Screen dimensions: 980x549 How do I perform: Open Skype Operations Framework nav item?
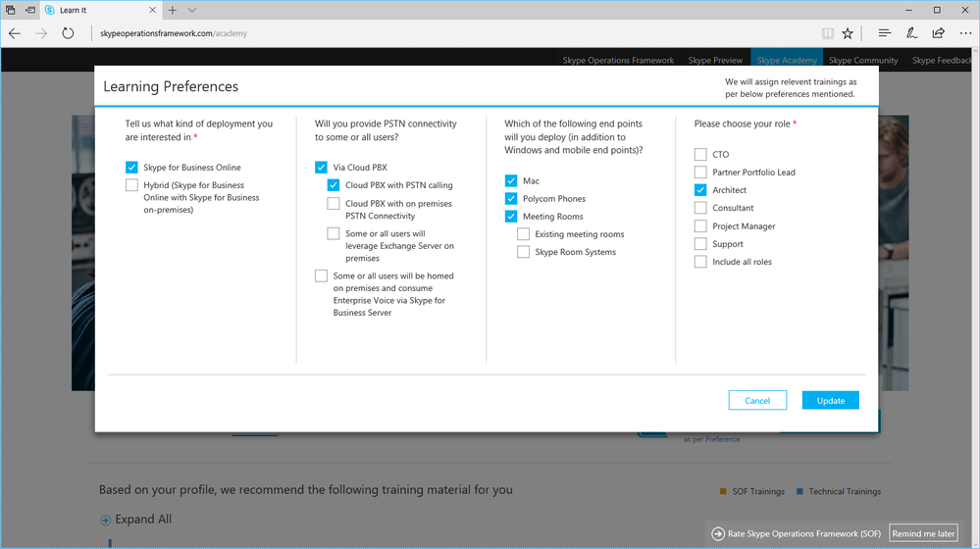[618, 60]
